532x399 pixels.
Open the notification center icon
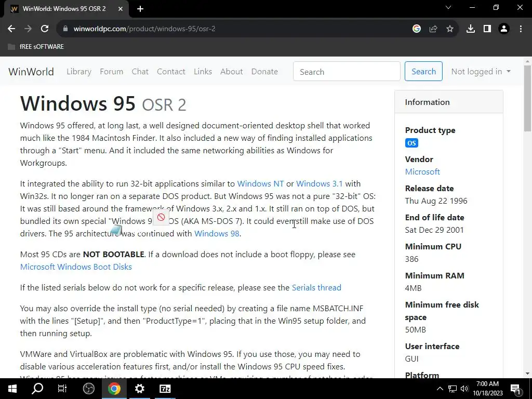click(x=516, y=389)
